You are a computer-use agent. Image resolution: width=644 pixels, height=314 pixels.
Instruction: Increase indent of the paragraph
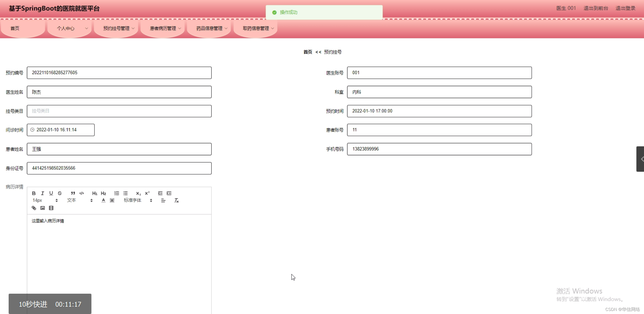[169, 193]
